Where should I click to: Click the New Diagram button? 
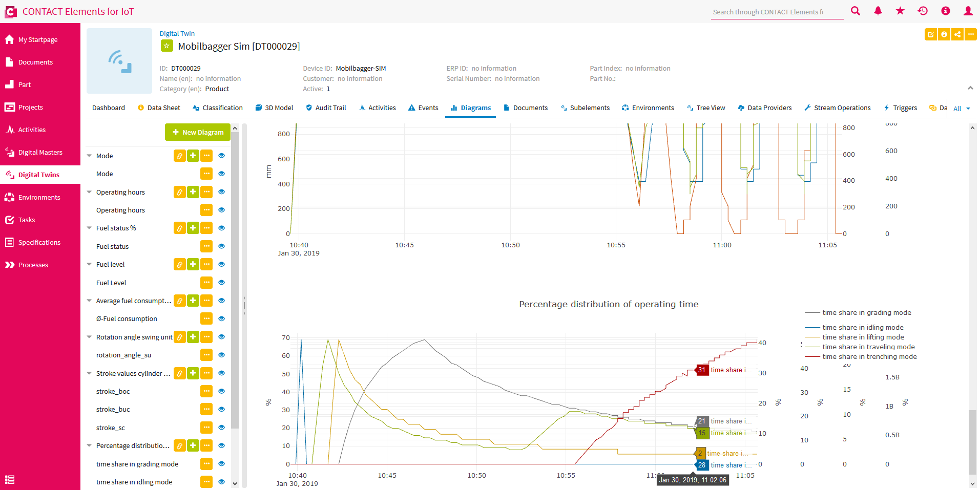point(197,132)
